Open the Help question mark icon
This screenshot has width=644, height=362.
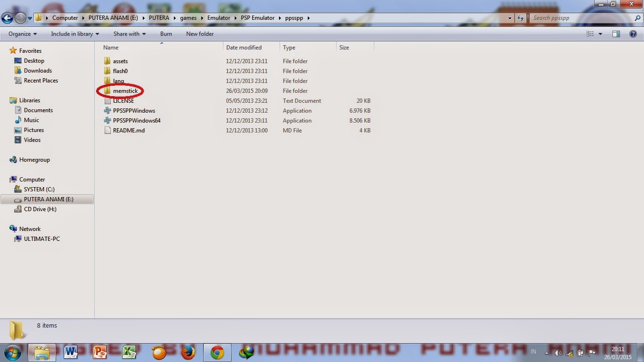coord(633,34)
